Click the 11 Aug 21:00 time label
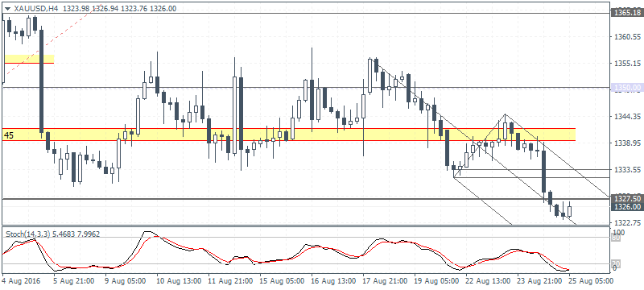The image size is (644, 290). [x=229, y=282]
